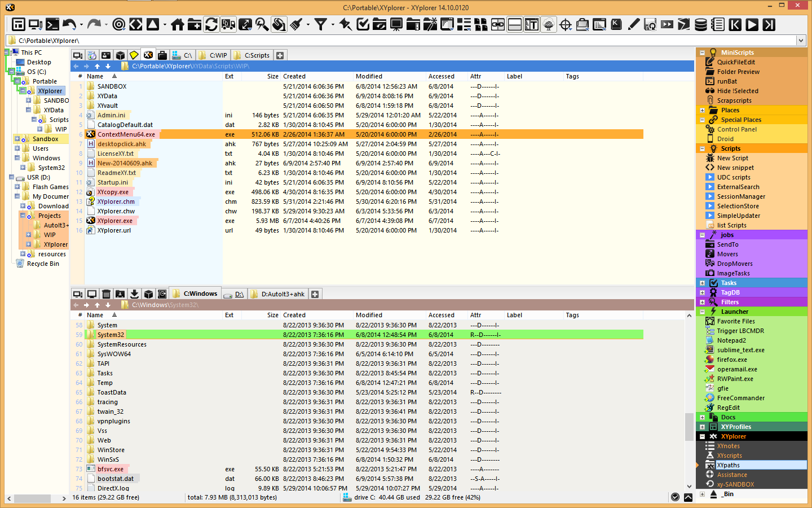Expand the Tasks catalog category

[x=702, y=283]
